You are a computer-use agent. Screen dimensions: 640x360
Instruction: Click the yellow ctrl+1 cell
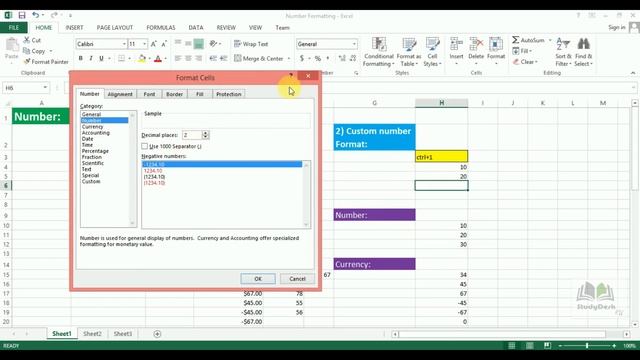[x=441, y=157]
